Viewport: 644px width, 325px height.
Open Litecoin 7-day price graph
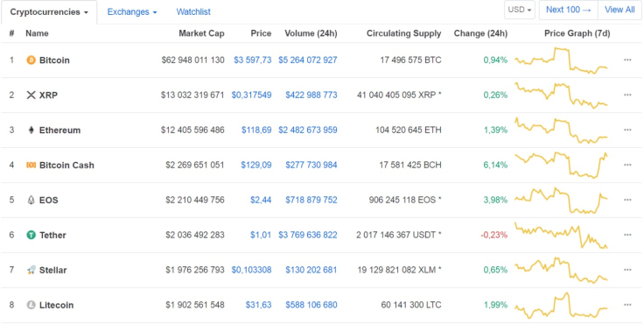point(561,305)
